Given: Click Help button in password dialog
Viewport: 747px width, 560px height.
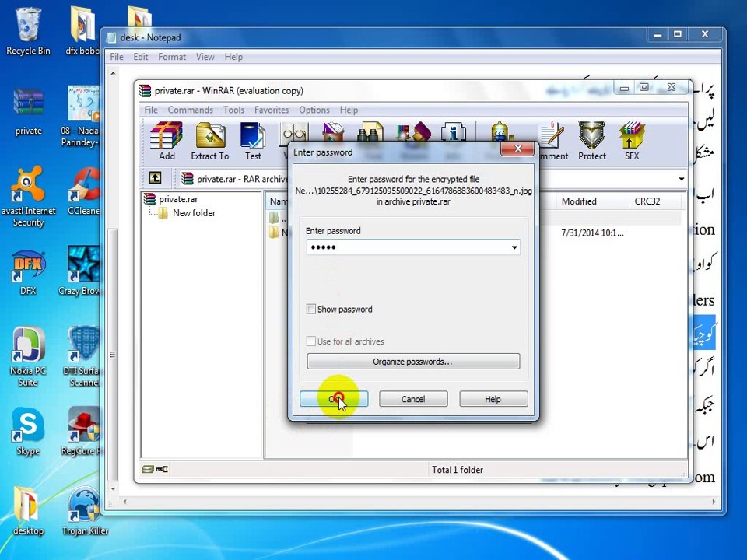Looking at the screenshot, I should [493, 399].
